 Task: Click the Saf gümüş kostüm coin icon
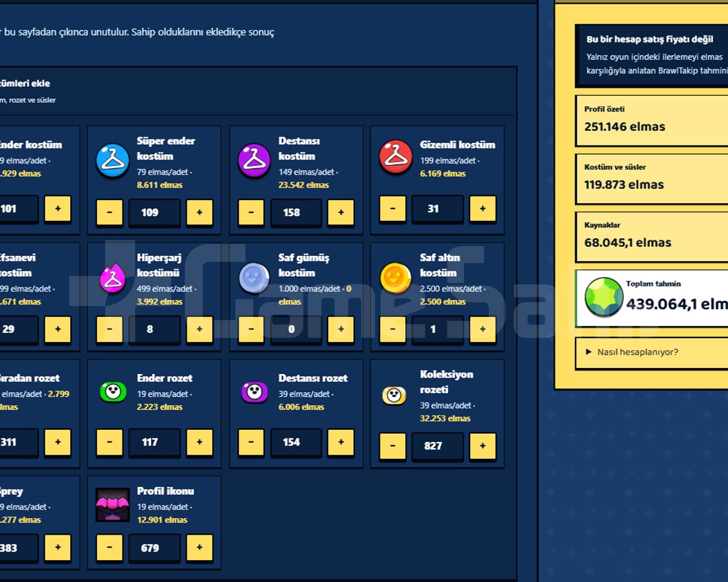(254, 278)
